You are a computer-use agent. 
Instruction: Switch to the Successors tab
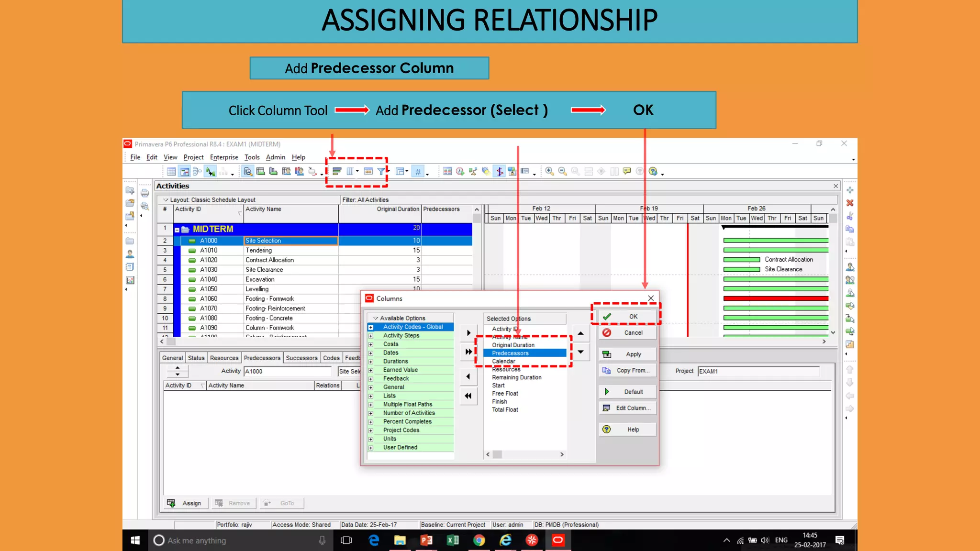tap(301, 358)
